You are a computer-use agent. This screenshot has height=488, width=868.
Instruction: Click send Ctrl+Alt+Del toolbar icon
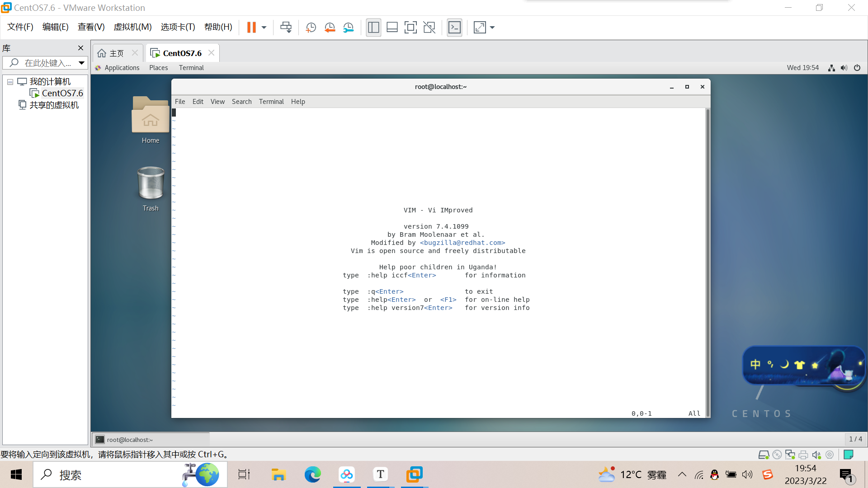pyautogui.click(x=286, y=28)
